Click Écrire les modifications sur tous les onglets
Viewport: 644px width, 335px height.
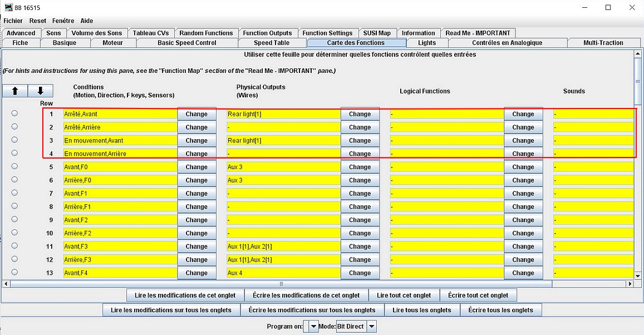[312, 310]
